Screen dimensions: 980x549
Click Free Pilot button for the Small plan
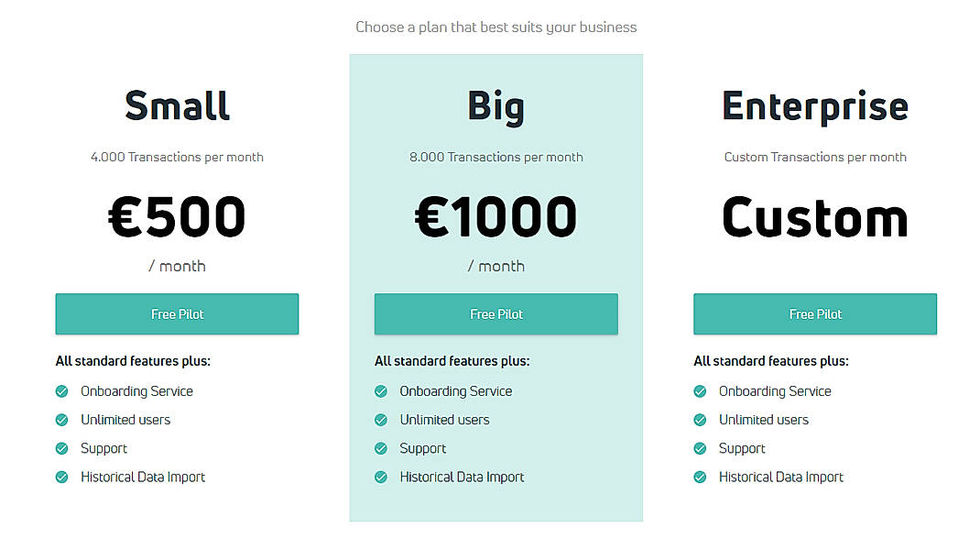click(x=177, y=313)
